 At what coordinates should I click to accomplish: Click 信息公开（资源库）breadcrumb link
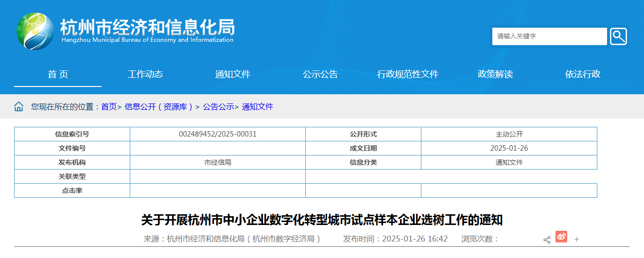pyautogui.click(x=159, y=107)
